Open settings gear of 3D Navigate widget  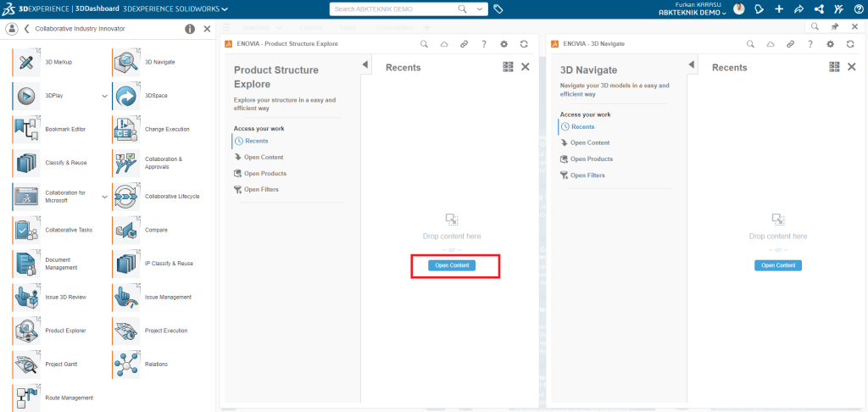(x=830, y=44)
